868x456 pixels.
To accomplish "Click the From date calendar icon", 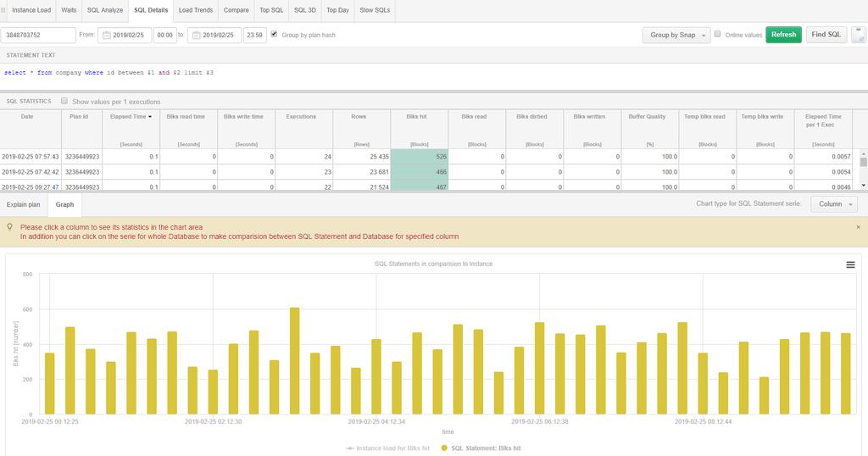I will [x=106, y=35].
